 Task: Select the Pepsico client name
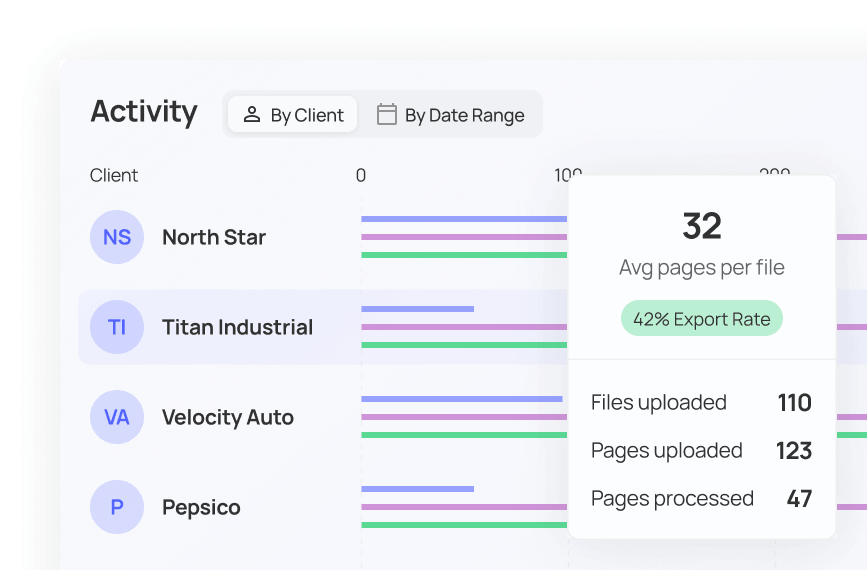[x=201, y=508]
